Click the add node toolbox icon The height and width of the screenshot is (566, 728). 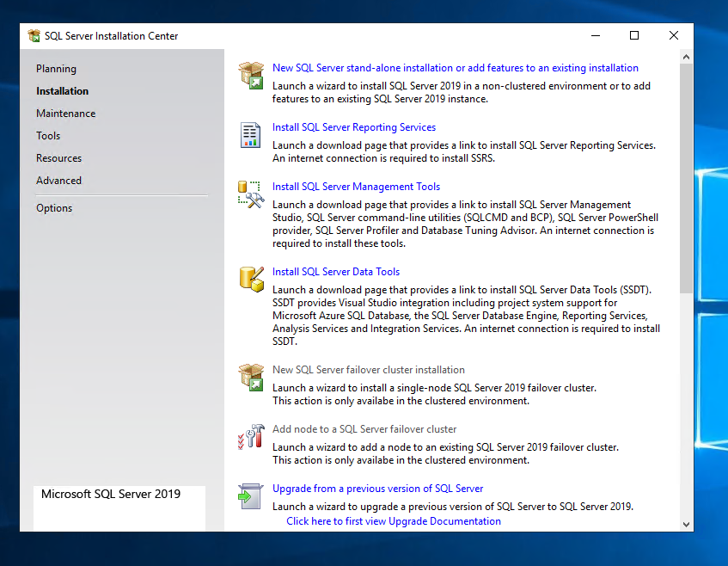coord(250,437)
